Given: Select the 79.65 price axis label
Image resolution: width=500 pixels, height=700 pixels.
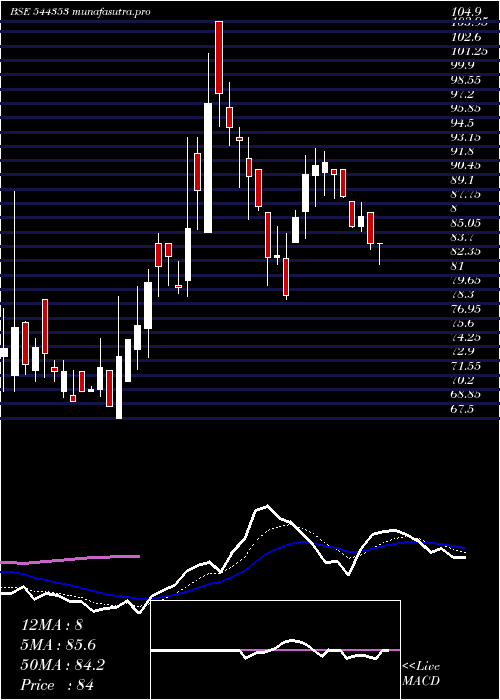Looking at the screenshot, I should click(x=467, y=280).
